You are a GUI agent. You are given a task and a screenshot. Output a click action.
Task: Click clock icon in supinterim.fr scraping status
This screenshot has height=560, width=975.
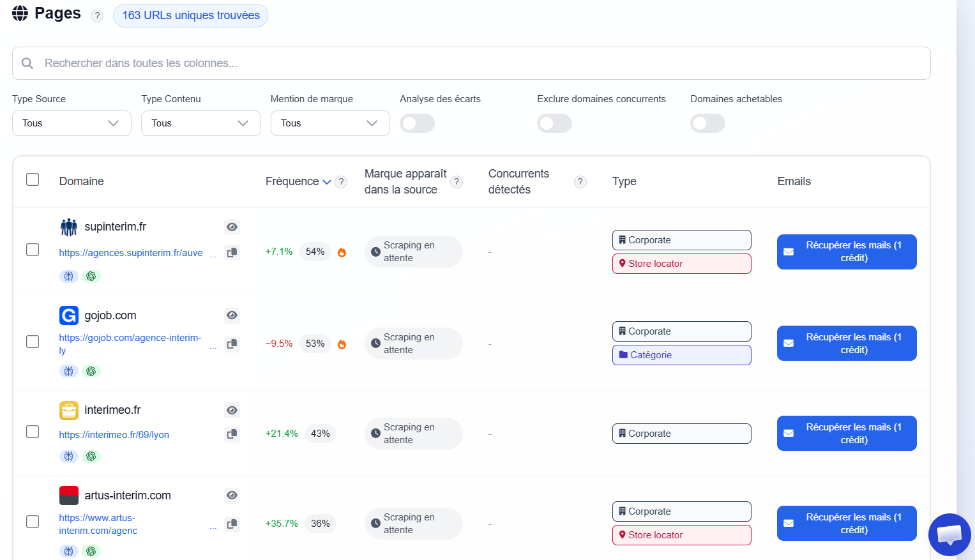(x=376, y=252)
